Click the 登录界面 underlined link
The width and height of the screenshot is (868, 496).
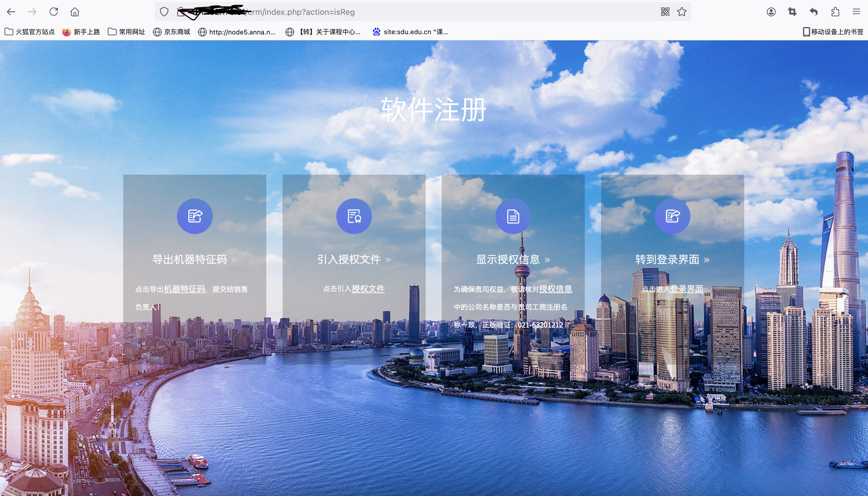coord(686,289)
